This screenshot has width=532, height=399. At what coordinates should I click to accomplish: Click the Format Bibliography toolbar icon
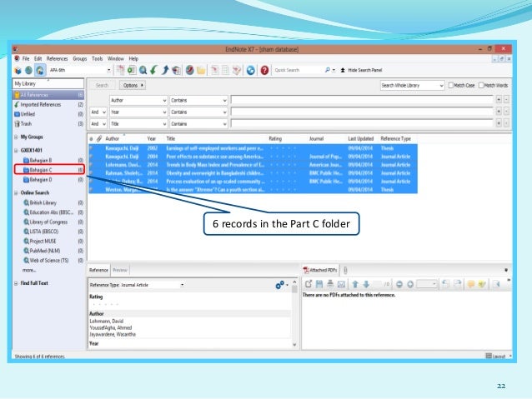(x=225, y=70)
